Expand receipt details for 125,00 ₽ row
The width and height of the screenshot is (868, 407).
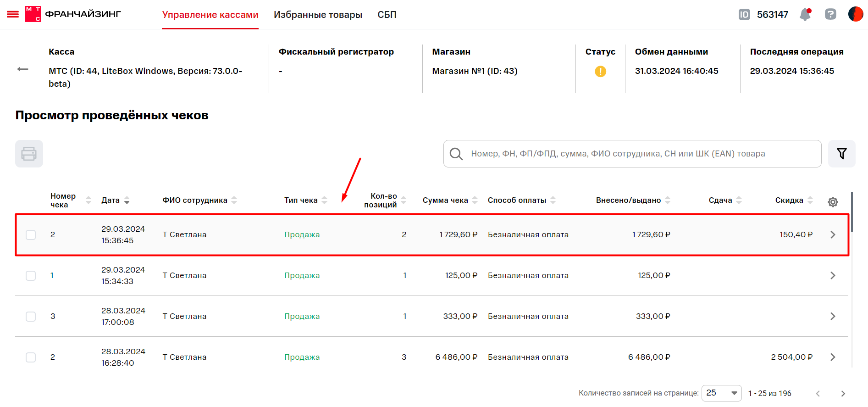coord(833,275)
